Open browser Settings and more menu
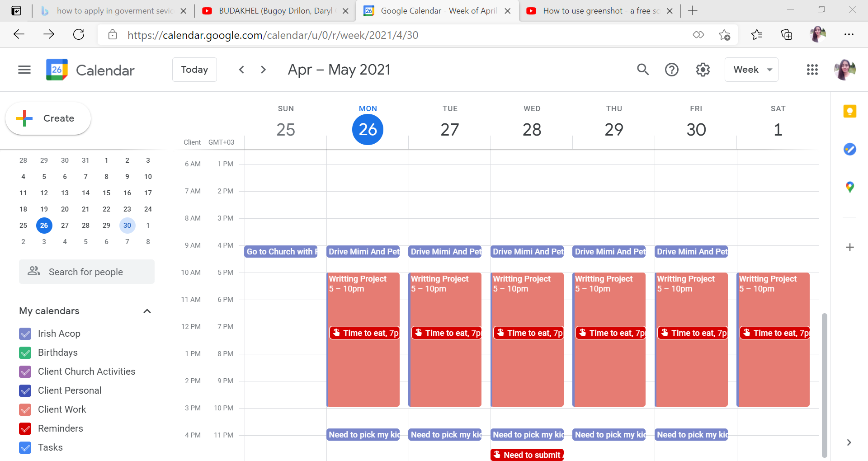 (849, 34)
